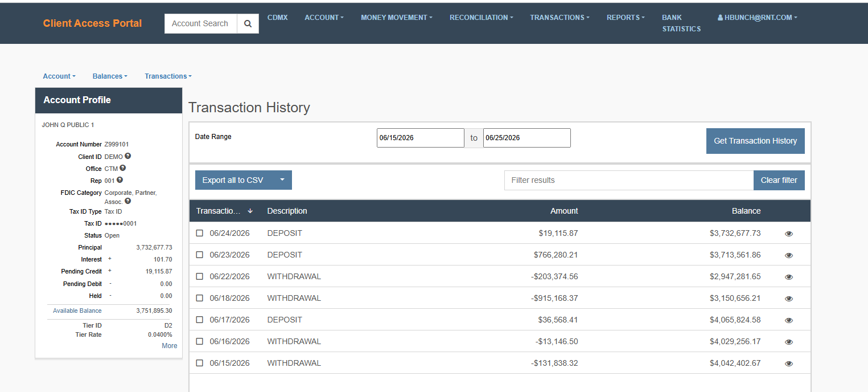Select checkbox for 06/22/2026 withdrawal
This screenshot has height=392, width=868.
point(199,276)
